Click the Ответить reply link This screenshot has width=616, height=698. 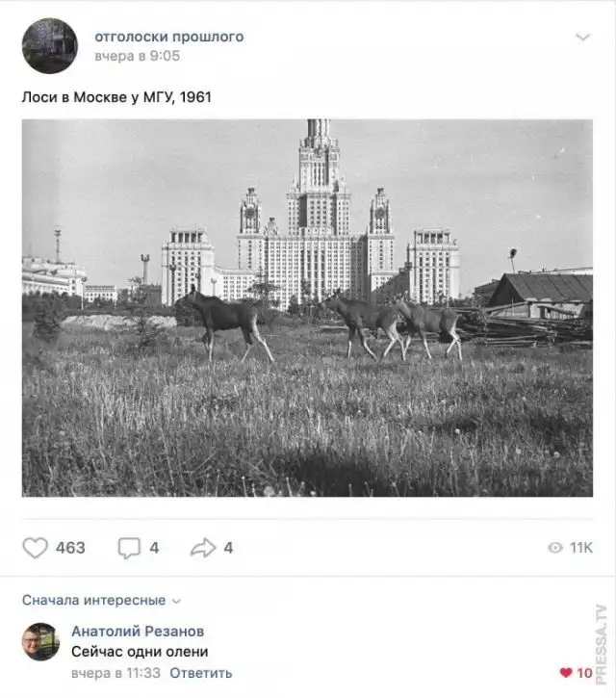point(201,673)
